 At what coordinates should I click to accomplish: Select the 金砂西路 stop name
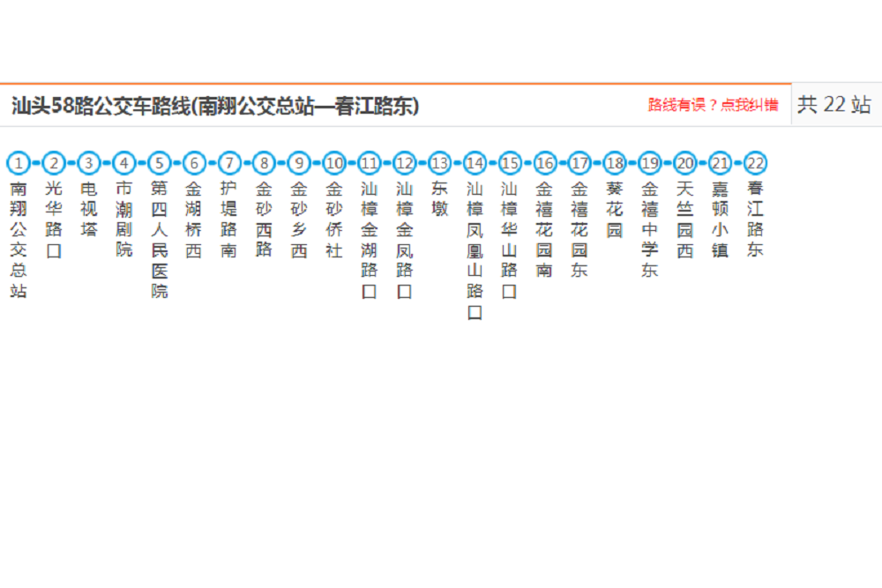(264, 220)
